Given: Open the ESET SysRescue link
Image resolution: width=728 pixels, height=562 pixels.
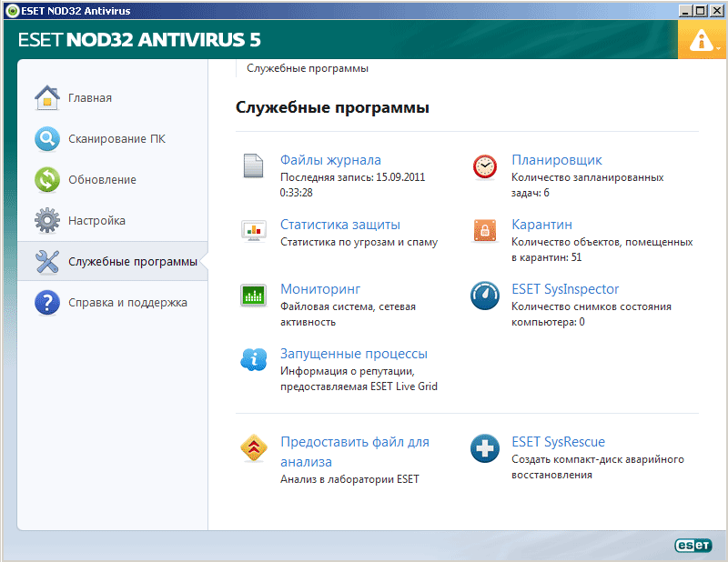Looking at the screenshot, I should tap(558, 442).
